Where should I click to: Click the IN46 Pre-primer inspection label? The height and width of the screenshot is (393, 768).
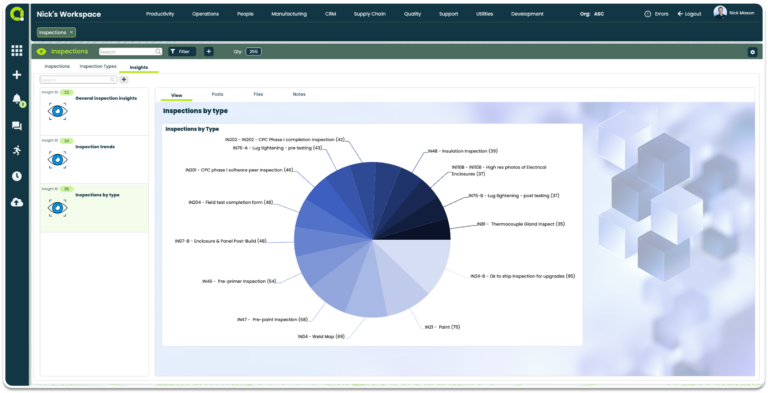point(239,281)
